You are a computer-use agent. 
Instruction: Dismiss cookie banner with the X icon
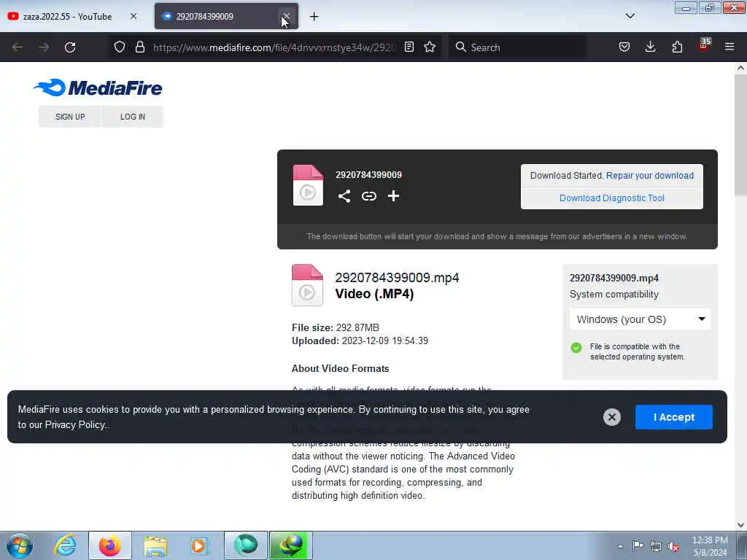612,417
